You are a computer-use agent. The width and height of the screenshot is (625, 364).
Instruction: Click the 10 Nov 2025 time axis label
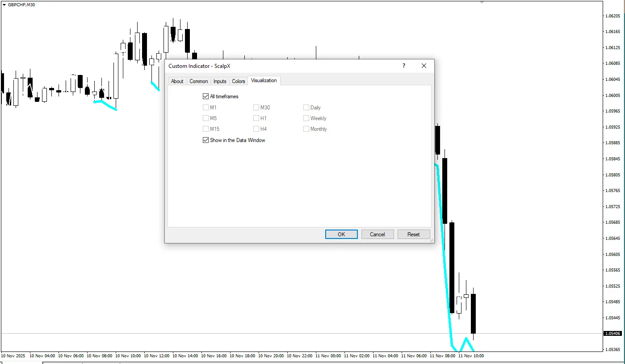point(13,356)
